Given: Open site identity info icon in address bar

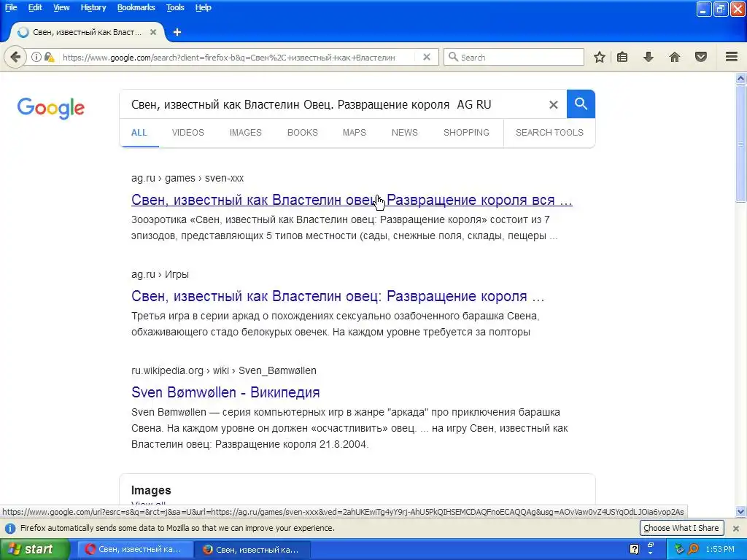Looking at the screenshot, I should [36, 57].
